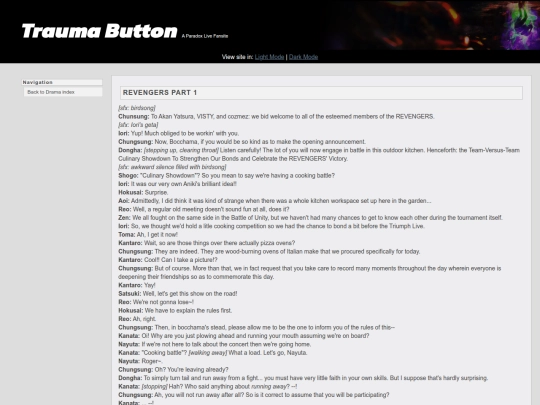Click 'A Paradox Live Fansite' tagline

(205, 36)
